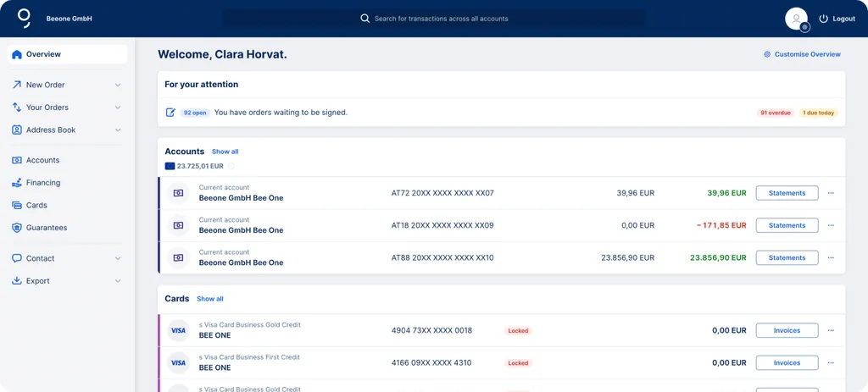Open more options for account AT88
This screenshot has height=392, width=868.
(831, 257)
